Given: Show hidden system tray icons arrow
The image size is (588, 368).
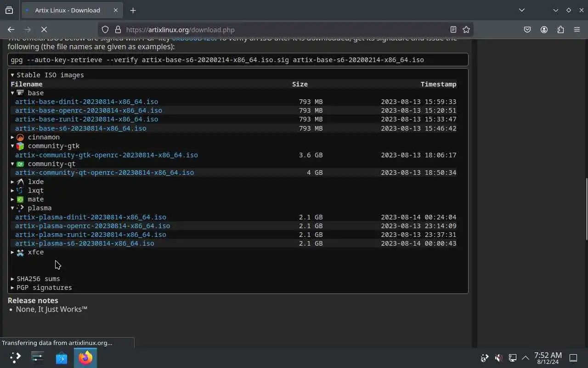Looking at the screenshot, I should coord(526,357).
